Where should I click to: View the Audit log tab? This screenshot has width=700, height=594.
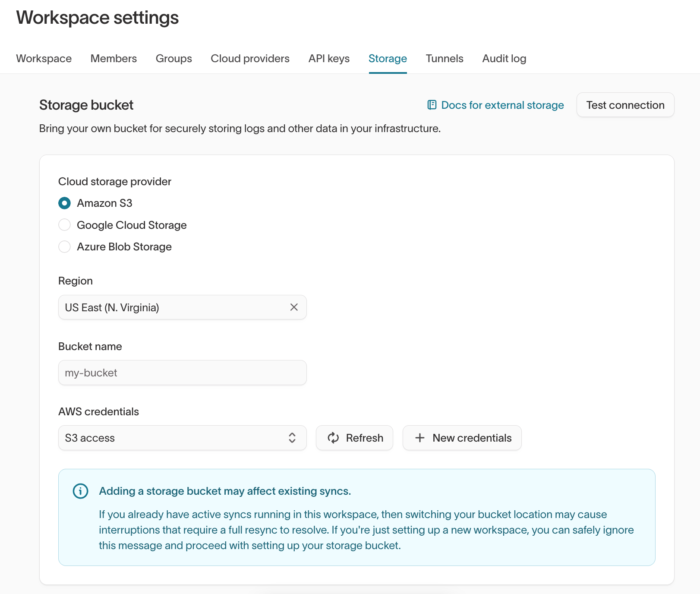[x=504, y=59]
